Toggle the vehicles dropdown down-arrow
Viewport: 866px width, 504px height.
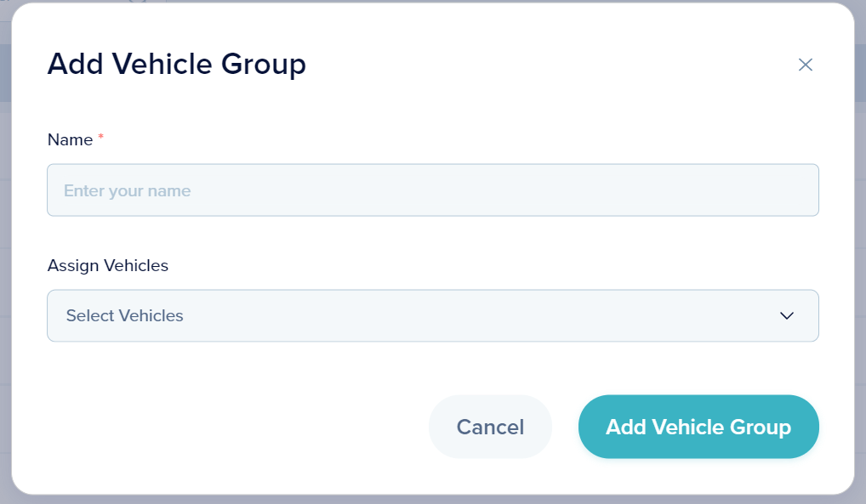click(787, 316)
